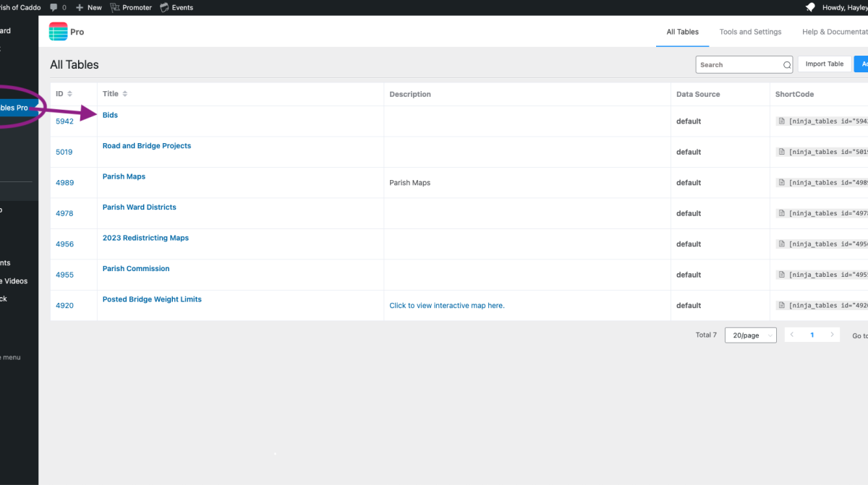
Task: Click shortcode icon for Posted Bridge Weight Limits
Action: click(781, 306)
